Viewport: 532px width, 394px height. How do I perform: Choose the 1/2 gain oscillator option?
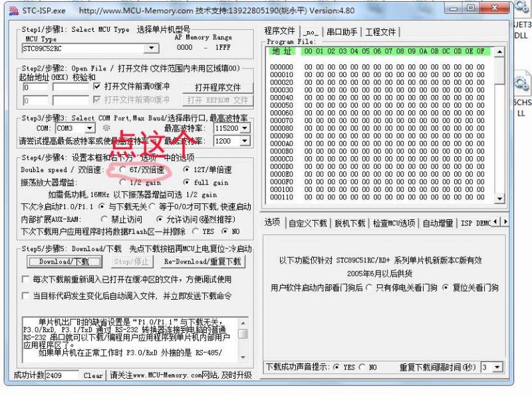coord(122,182)
